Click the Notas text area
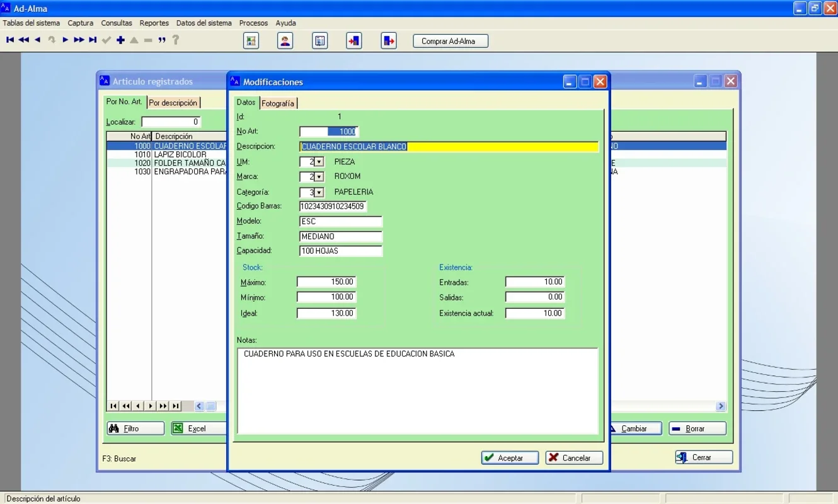Viewport: 838px width, 504px height. (417, 391)
